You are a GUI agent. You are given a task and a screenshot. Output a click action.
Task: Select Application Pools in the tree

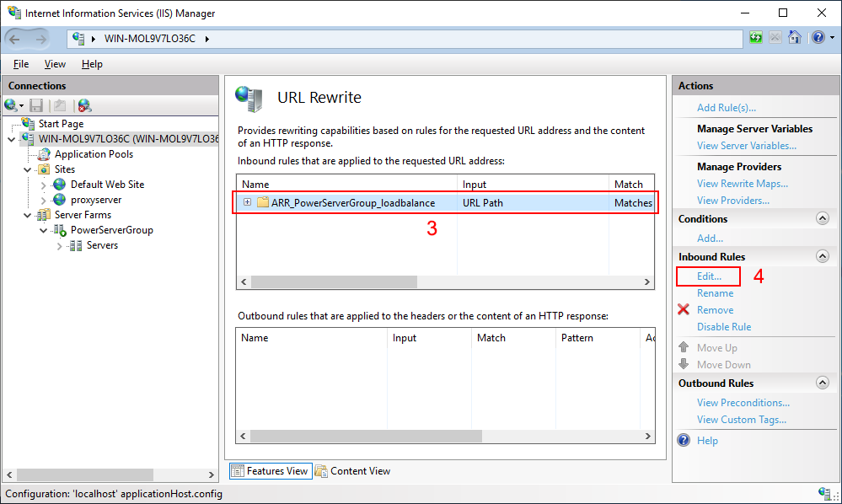[x=94, y=154]
